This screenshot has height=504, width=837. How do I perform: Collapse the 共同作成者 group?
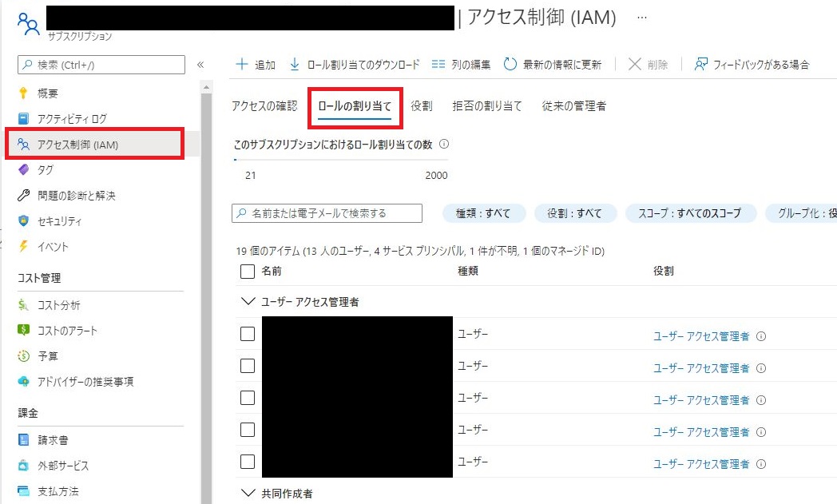click(248, 493)
